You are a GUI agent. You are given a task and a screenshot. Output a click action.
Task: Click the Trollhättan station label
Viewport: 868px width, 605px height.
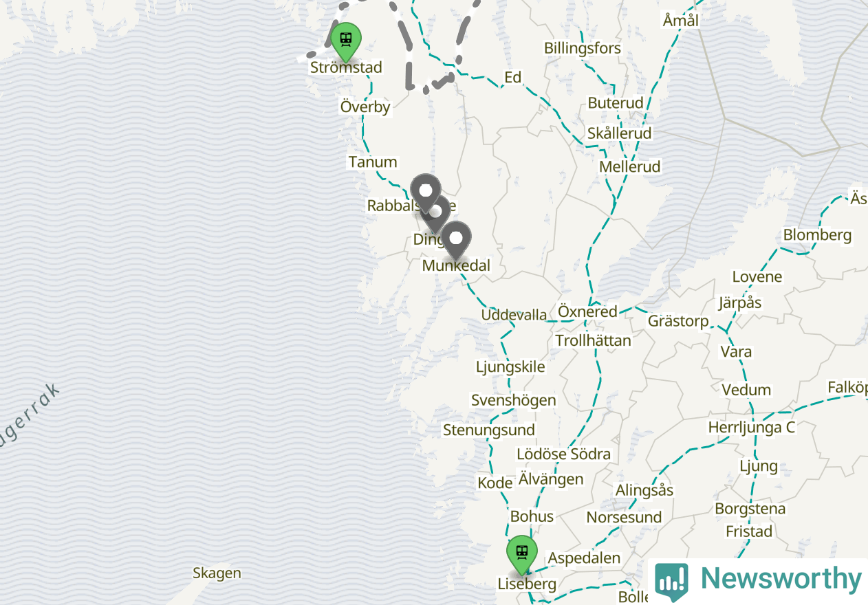pyautogui.click(x=593, y=340)
